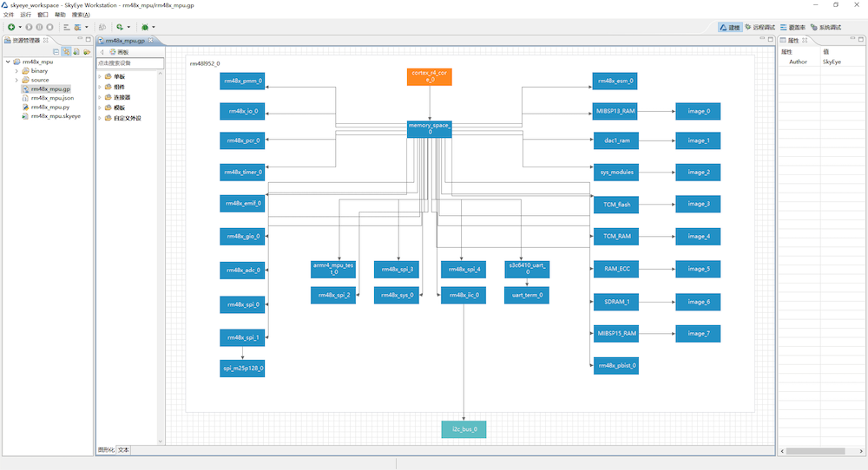Image resolution: width=868 pixels, height=470 pixels.
Task: Open the 搜索(A) menu
Action: tap(81, 15)
